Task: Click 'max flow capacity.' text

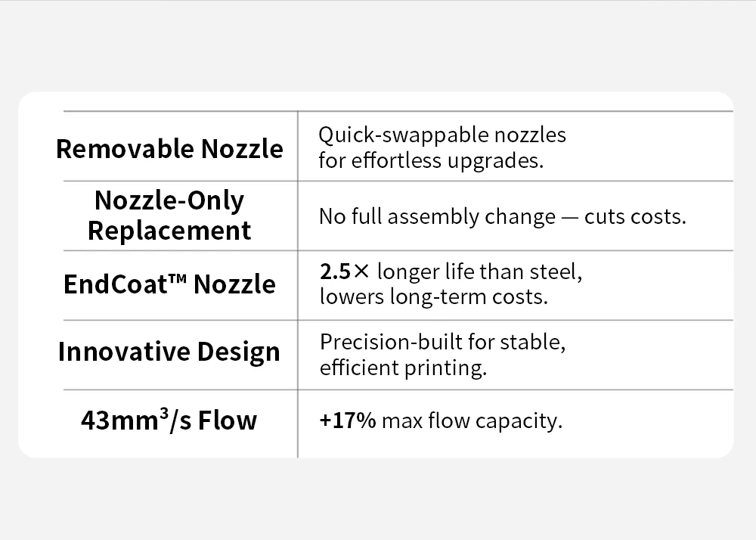Action: coord(472,421)
